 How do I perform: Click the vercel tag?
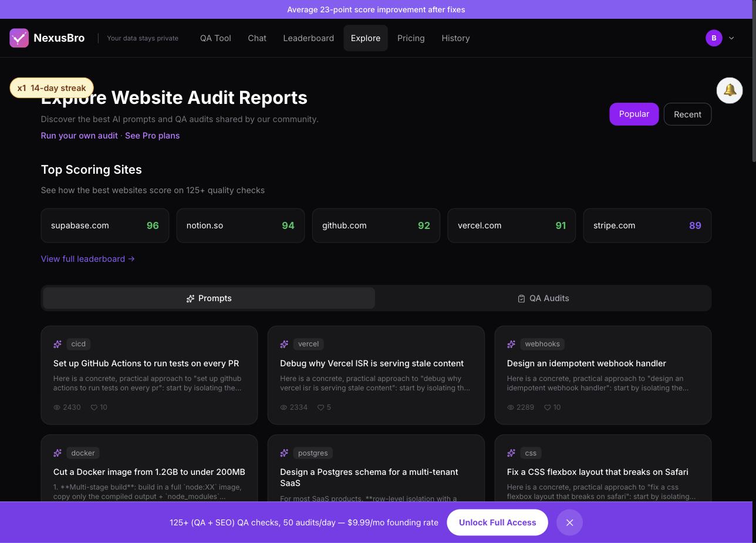point(308,344)
